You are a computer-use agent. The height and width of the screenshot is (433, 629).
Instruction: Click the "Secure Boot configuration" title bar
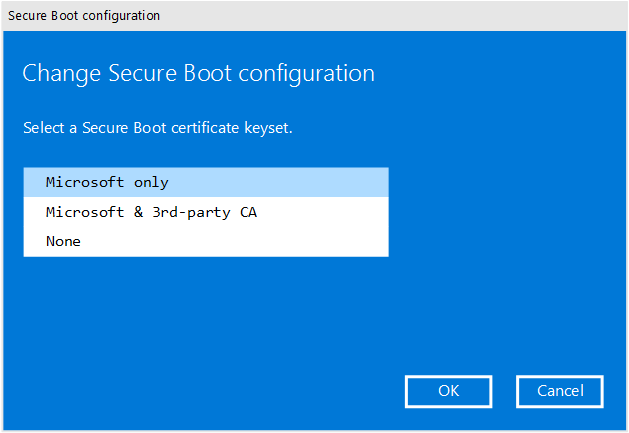coord(84,16)
